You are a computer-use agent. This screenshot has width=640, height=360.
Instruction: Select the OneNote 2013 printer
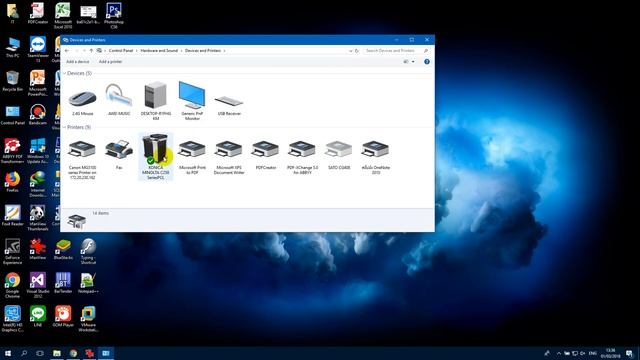tap(376, 157)
